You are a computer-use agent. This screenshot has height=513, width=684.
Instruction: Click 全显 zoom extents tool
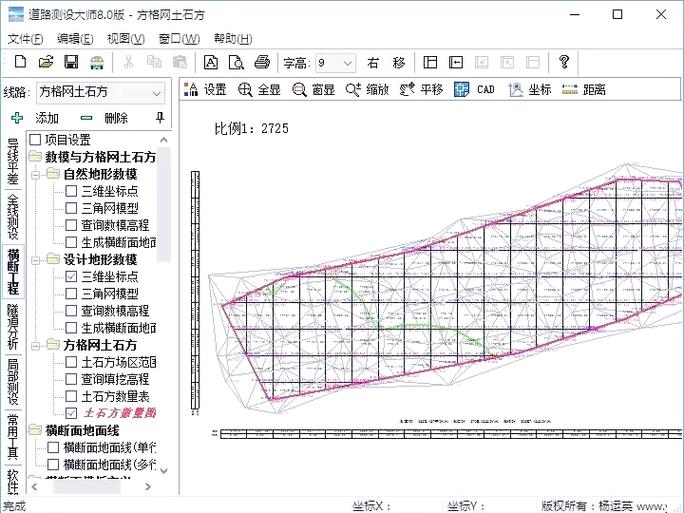point(259,90)
